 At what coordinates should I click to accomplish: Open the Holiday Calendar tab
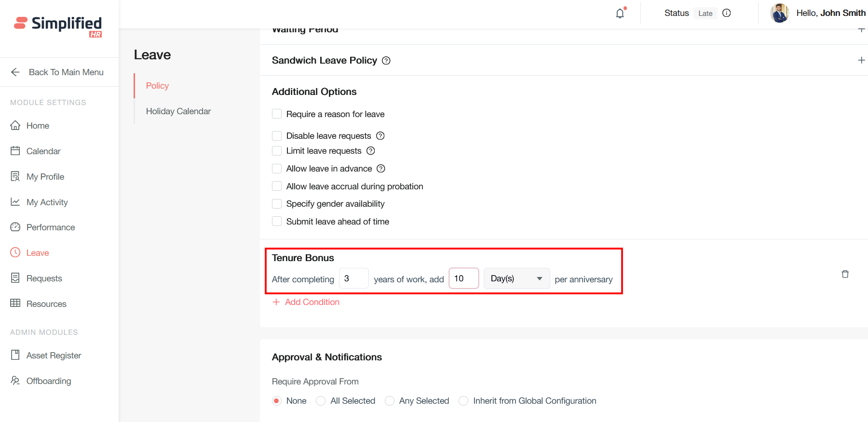[178, 111]
